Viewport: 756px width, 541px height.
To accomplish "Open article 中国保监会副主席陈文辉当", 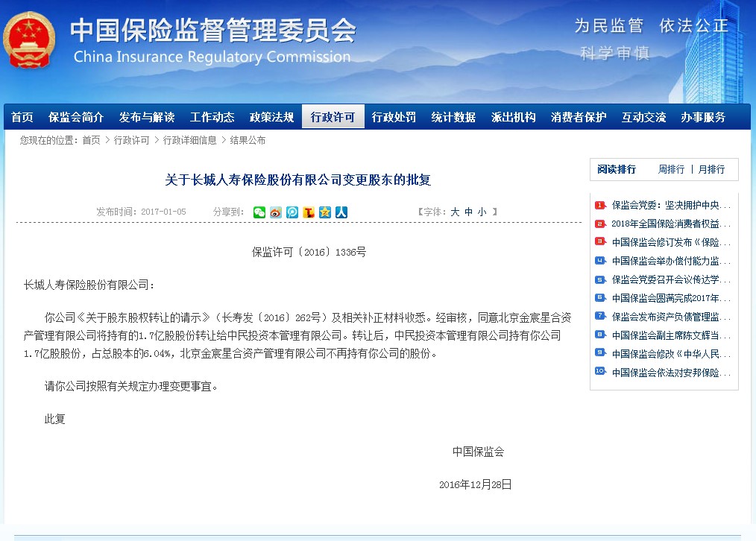I will click(x=671, y=335).
